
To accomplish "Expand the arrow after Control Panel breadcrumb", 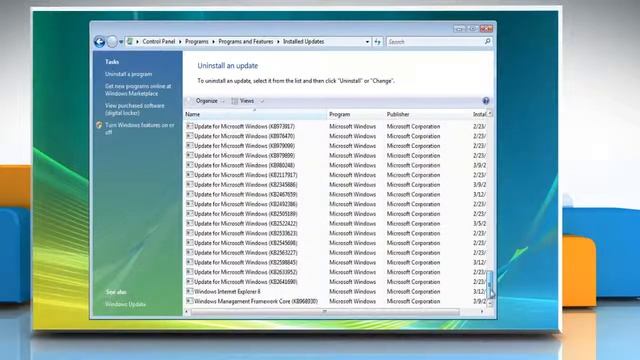I will pyautogui.click(x=180, y=42).
